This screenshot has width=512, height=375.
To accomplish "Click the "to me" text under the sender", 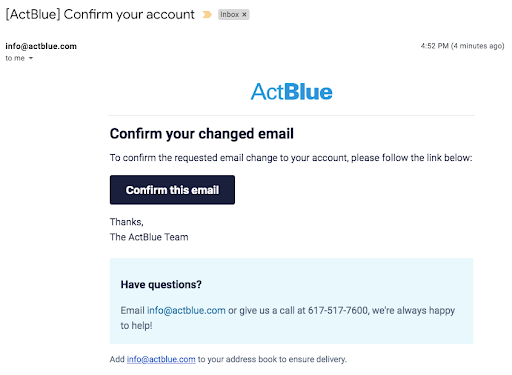I will 15,58.
